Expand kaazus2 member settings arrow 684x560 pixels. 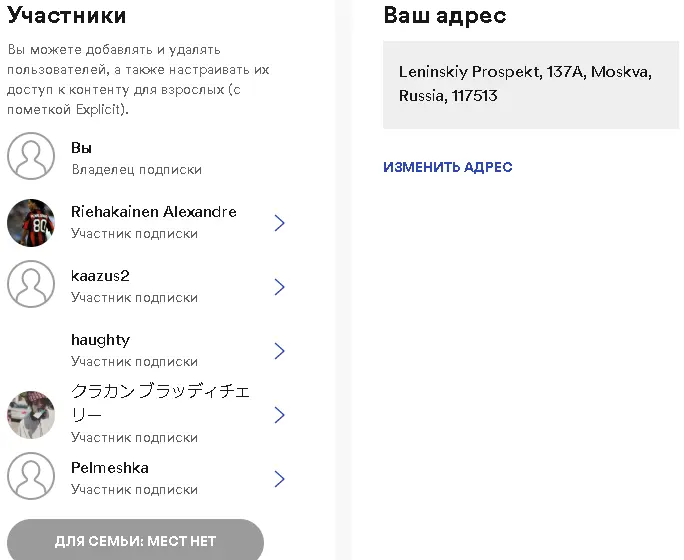(x=280, y=287)
